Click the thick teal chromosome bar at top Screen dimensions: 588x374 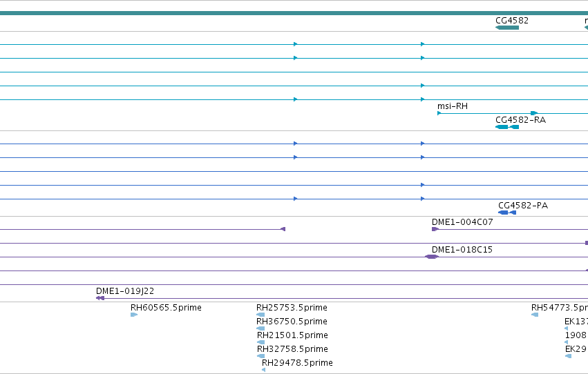pyautogui.click(x=294, y=13)
